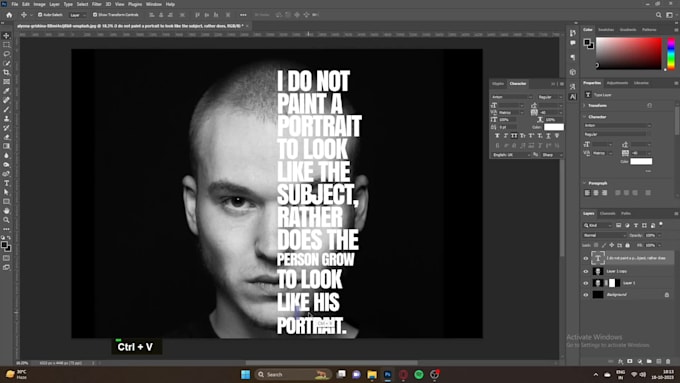Delete layer using trash icon

tap(668, 361)
